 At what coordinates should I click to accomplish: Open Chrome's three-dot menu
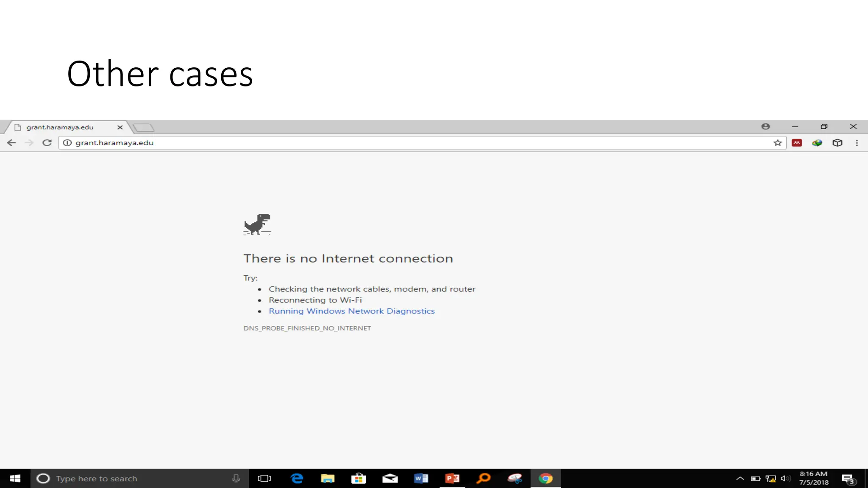[x=857, y=143]
